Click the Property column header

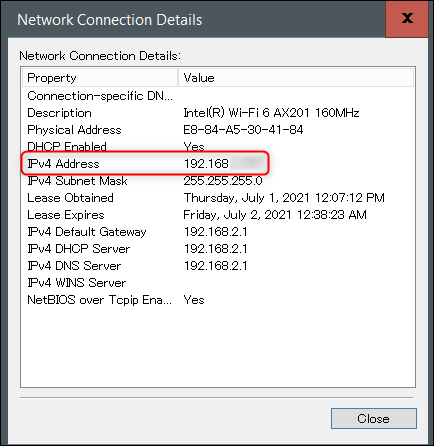(100, 78)
